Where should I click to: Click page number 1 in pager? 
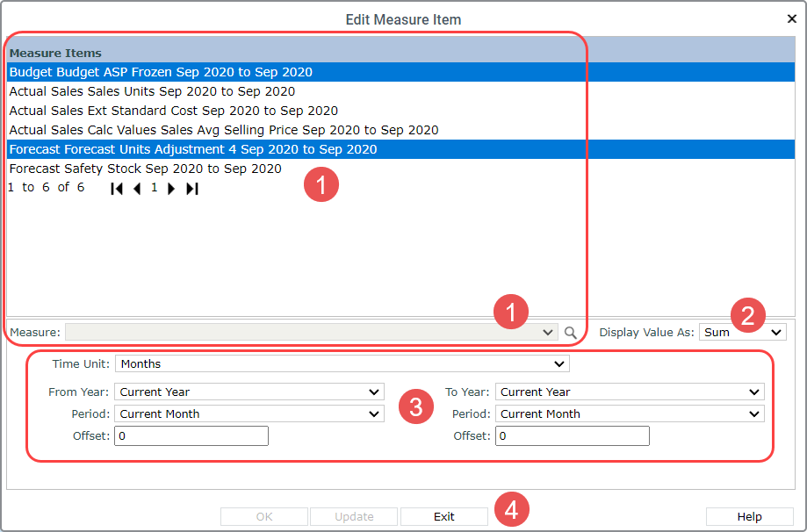coord(154,188)
